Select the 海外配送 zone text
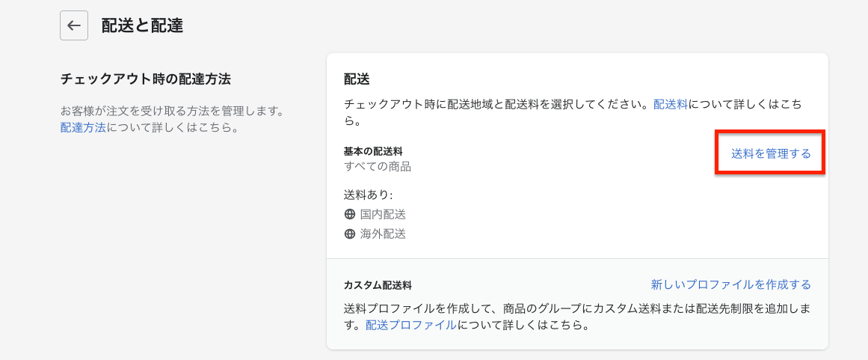The image size is (868, 360). click(x=383, y=234)
